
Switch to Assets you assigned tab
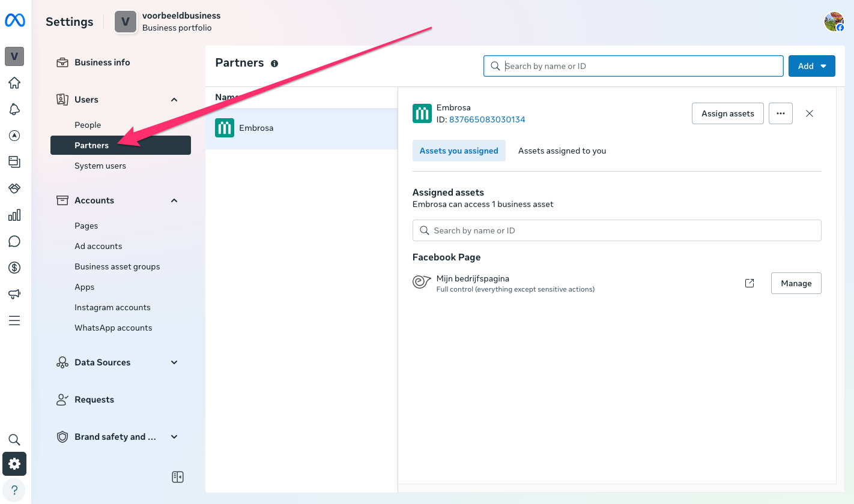coord(459,151)
